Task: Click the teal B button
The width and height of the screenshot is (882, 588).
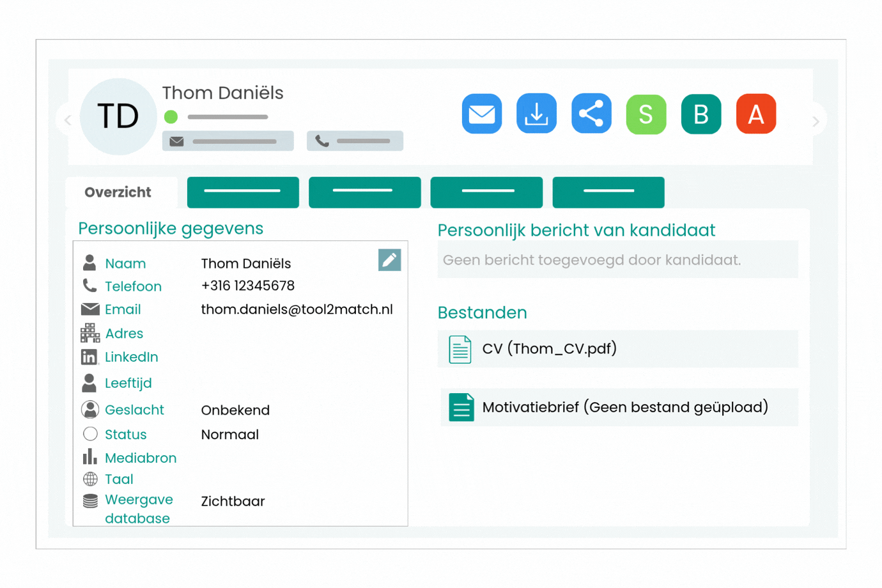Action: (700, 114)
